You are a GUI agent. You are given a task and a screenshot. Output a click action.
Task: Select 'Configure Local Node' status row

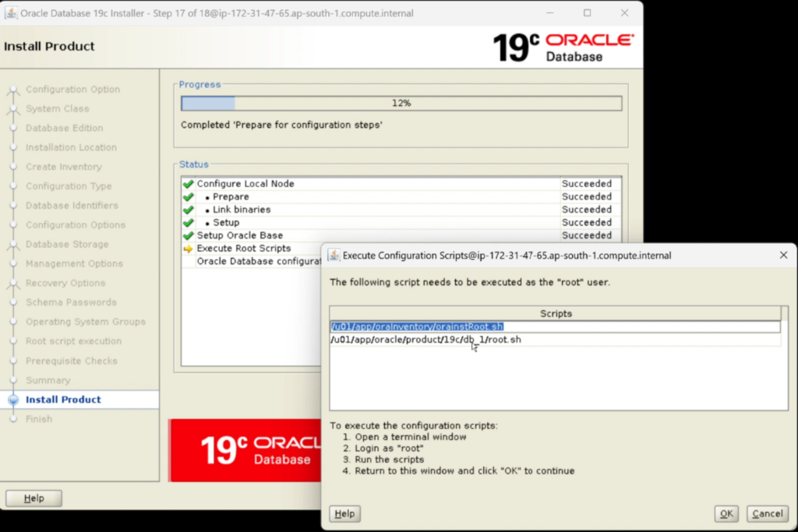401,184
